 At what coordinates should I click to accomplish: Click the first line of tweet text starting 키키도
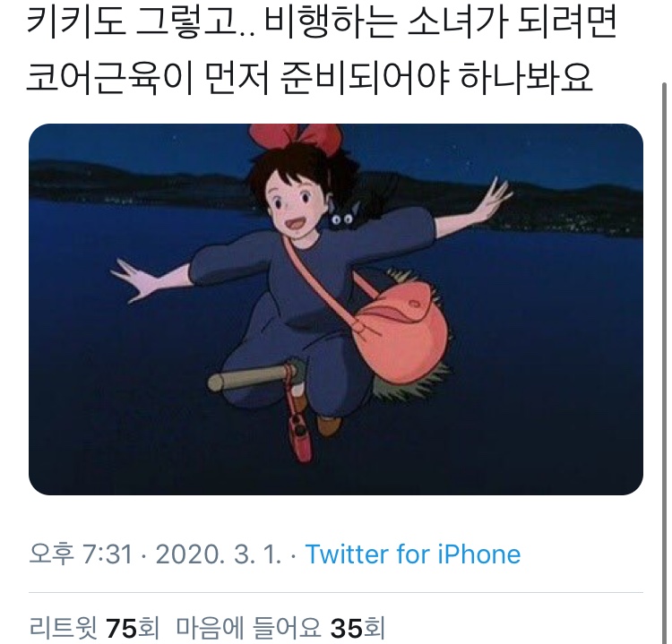point(322,22)
